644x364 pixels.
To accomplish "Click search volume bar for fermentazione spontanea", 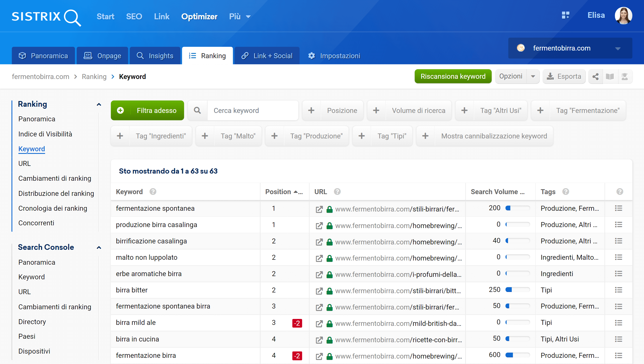I will (x=517, y=208).
